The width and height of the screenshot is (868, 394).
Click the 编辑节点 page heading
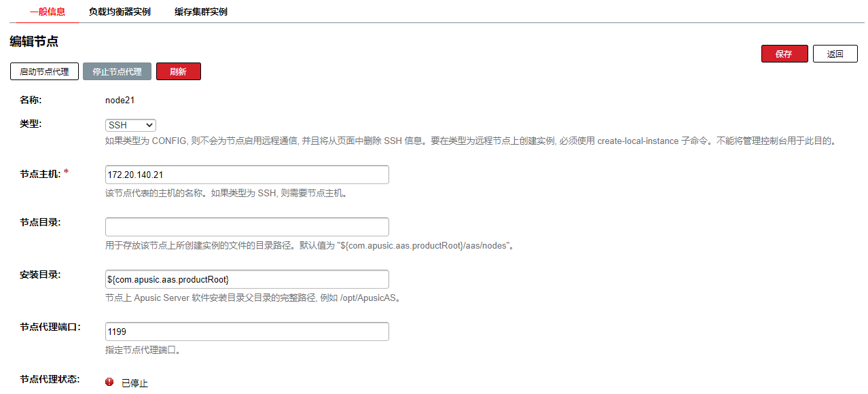(x=34, y=41)
